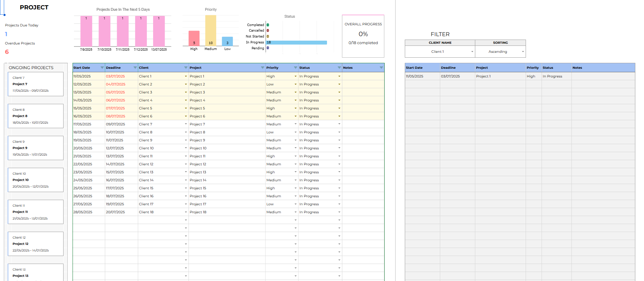
Task: Select the Project 7 ongoing project card
Action: tap(35, 84)
